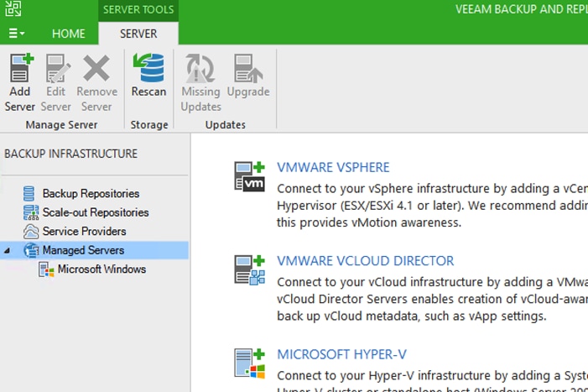Click the VMware vSphere add-server icon
The image size is (588, 392).
(249, 176)
